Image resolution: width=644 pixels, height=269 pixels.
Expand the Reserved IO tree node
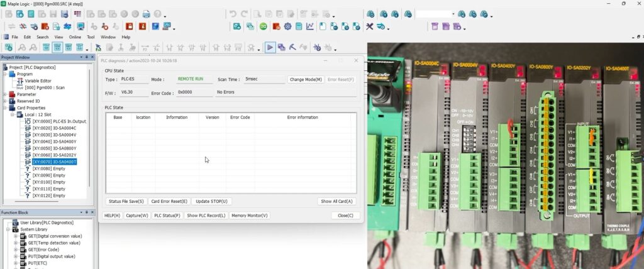pos(5,101)
